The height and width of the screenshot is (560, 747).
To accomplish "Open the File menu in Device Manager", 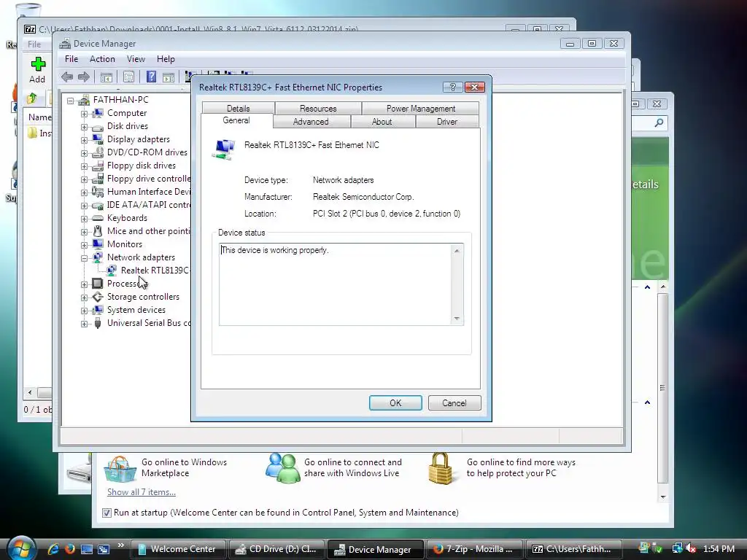I will 71,59.
